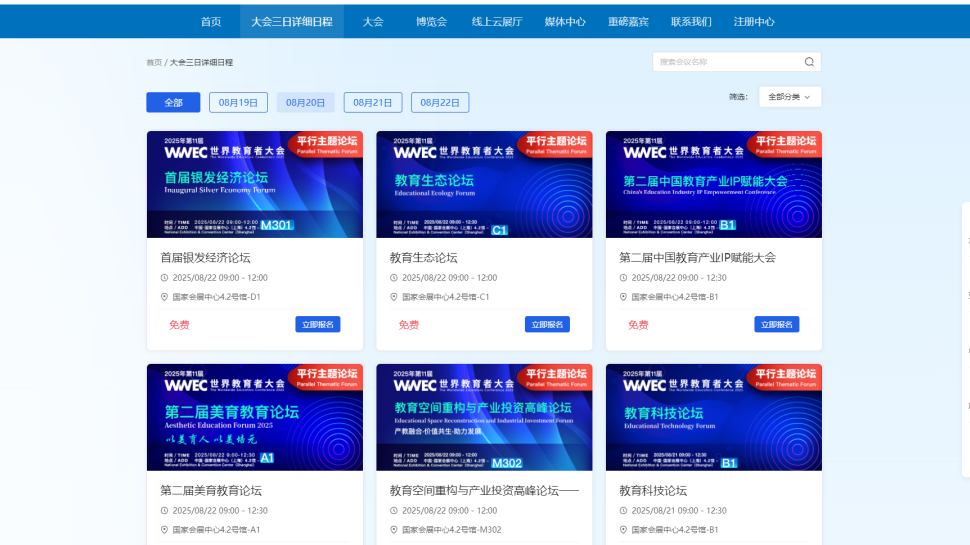Viewport: 970px width, 545px height.
Task: Click 首页 breadcrumb link
Action: pos(153,62)
